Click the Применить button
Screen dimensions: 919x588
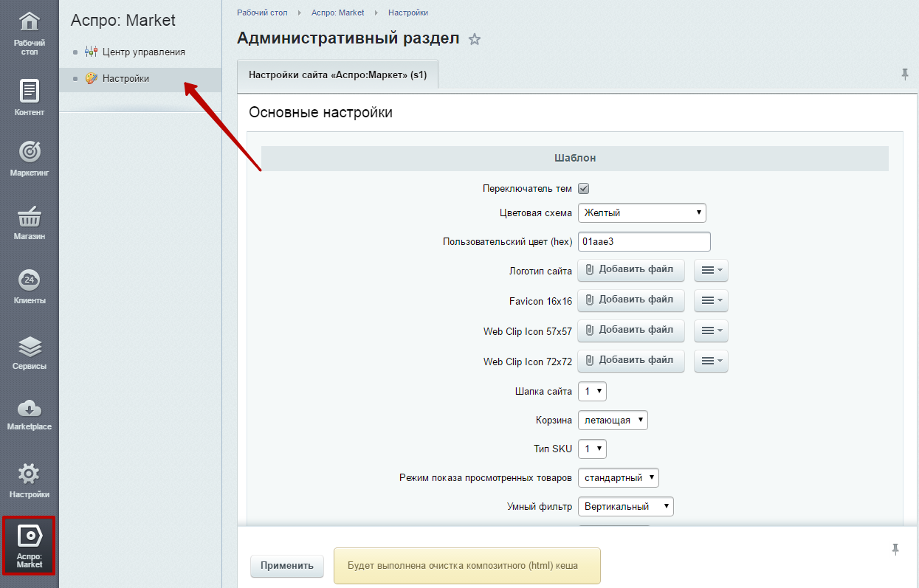pos(286,566)
